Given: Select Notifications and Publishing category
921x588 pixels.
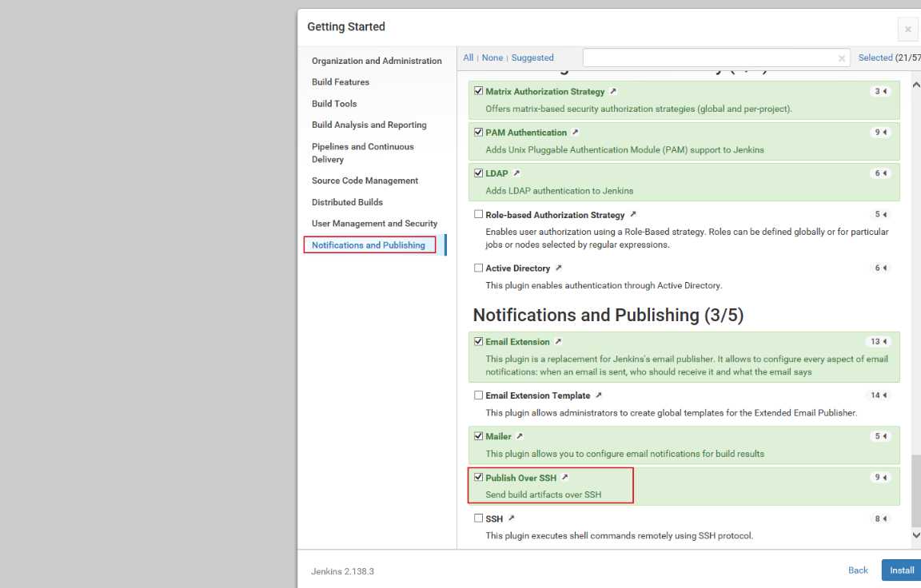Looking at the screenshot, I should (x=369, y=245).
